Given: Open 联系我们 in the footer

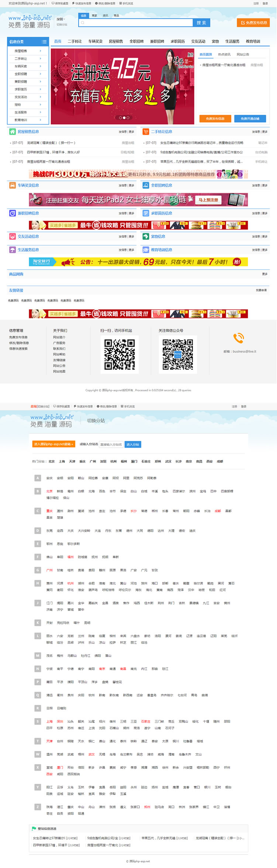Looking at the screenshot, I should coord(59,349).
